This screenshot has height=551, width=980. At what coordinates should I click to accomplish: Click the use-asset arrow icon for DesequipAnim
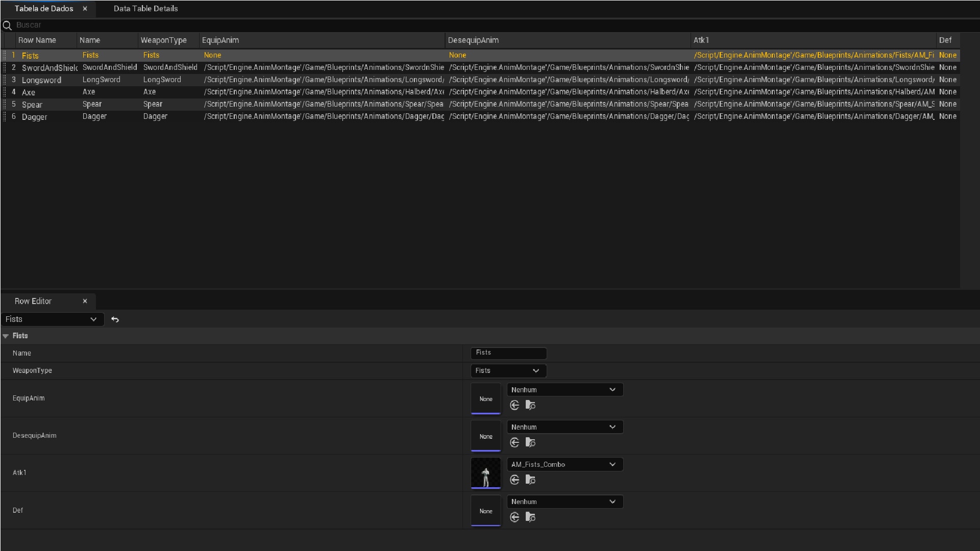(x=514, y=442)
